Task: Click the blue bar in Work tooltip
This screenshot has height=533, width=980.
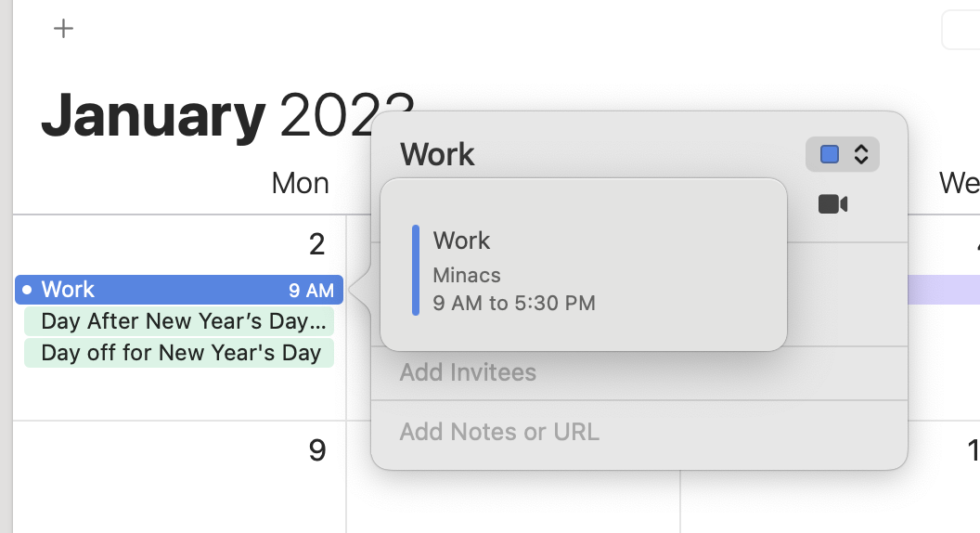Action: pos(416,270)
